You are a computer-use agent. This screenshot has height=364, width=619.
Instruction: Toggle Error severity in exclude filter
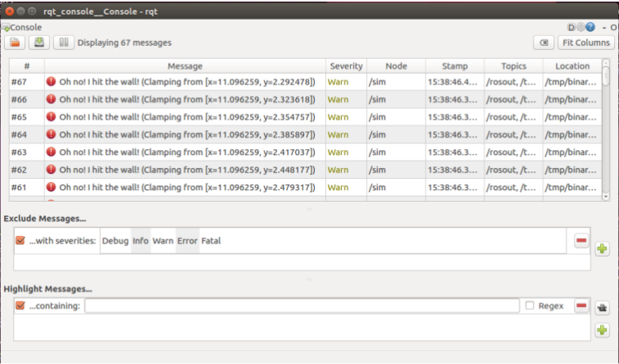click(x=187, y=241)
